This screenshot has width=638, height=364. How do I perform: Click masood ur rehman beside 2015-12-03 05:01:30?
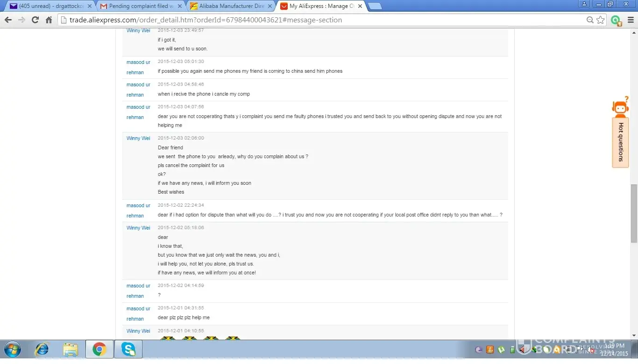click(138, 67)
